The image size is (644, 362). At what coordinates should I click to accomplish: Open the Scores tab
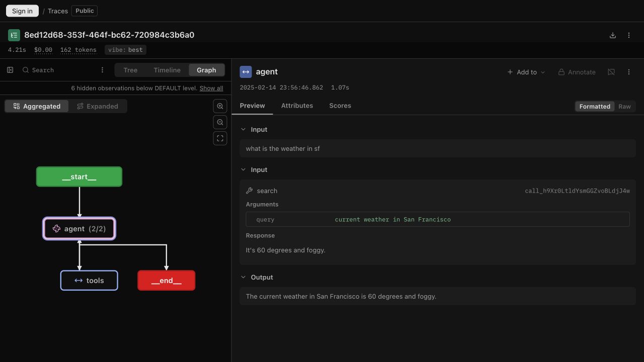[340, 106]
